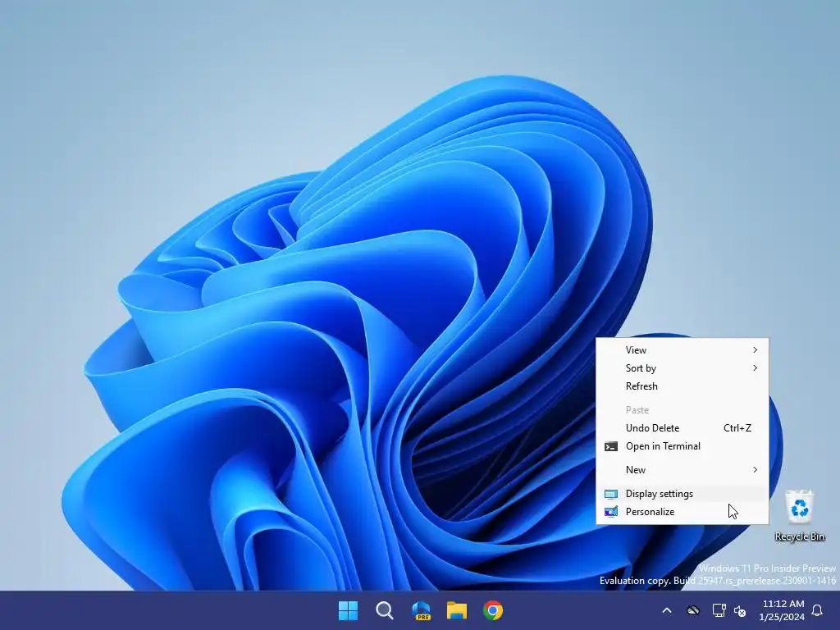Choose Display settings
Viewport: 840px width, 630px height.
coord(682,493)
